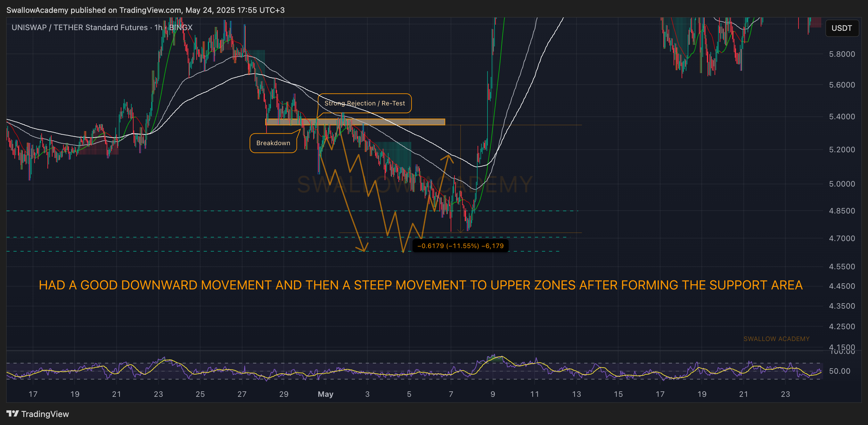Click the 'Strong Rejection / Re-Test' callout

click(x=364, y=103)
